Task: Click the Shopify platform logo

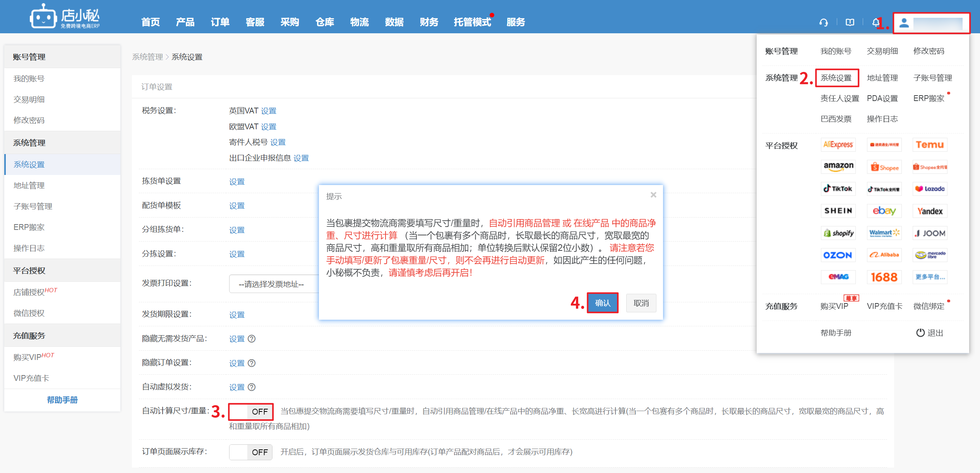Action: pos(838,233)
